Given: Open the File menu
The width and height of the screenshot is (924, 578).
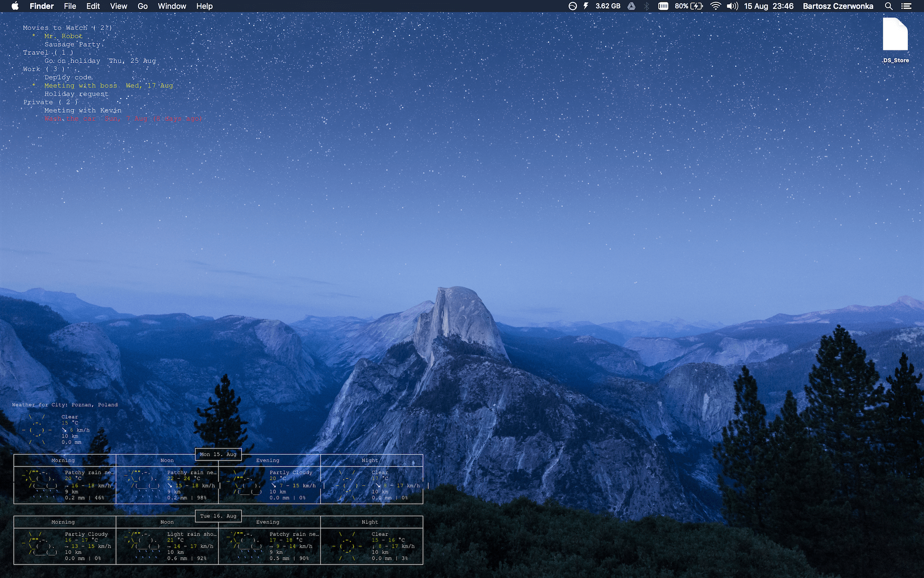Looking at the screenshot, I should coord(70,6).
